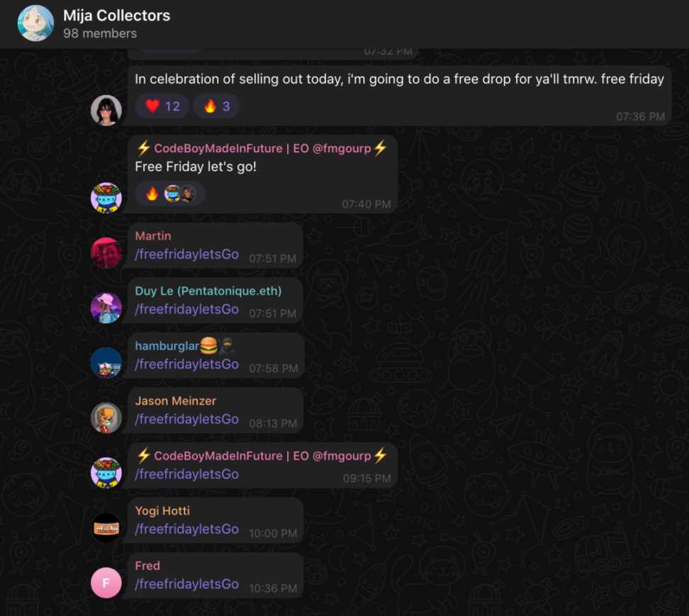The width and height of the screenshot is (689, 616).
Task: Open the 98 members list
Action: pos(100,33)
